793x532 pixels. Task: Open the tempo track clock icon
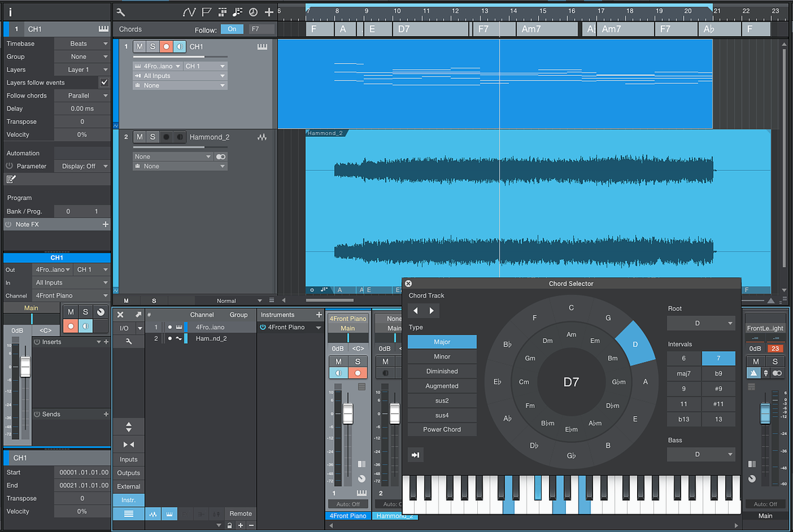tap(253, 12)
